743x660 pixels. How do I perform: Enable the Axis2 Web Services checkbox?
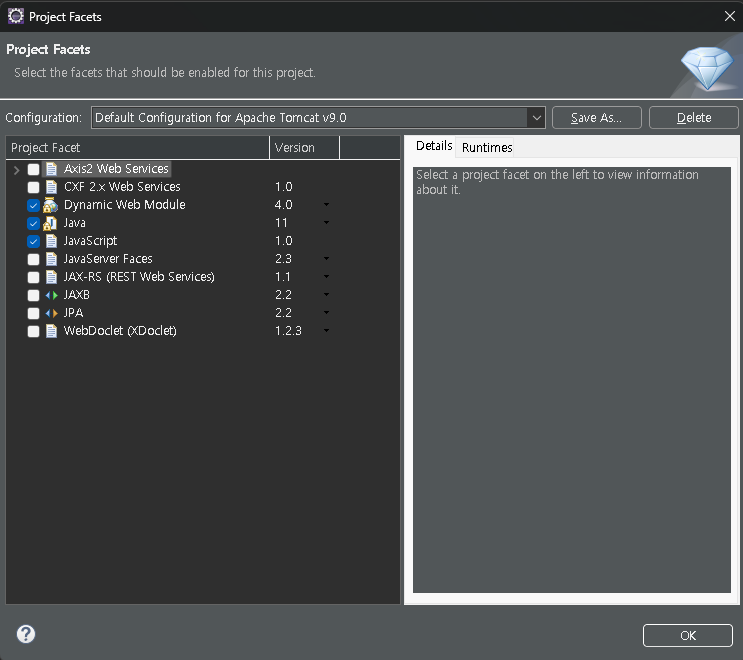click(x=33, y=169)
